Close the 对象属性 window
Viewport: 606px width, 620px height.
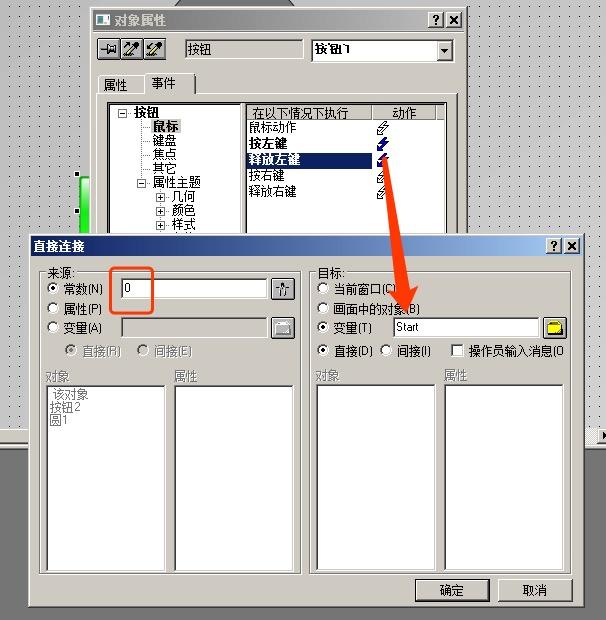[454, 19]
